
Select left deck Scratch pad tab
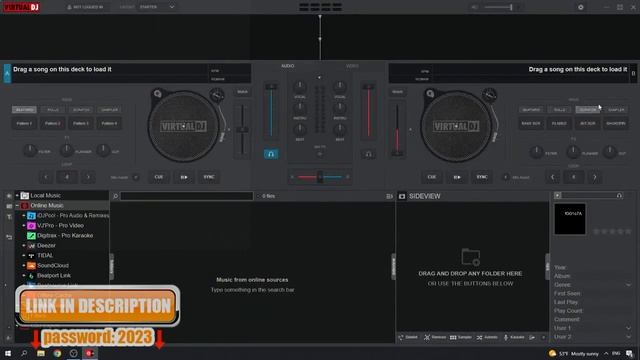tap(81, 110)
